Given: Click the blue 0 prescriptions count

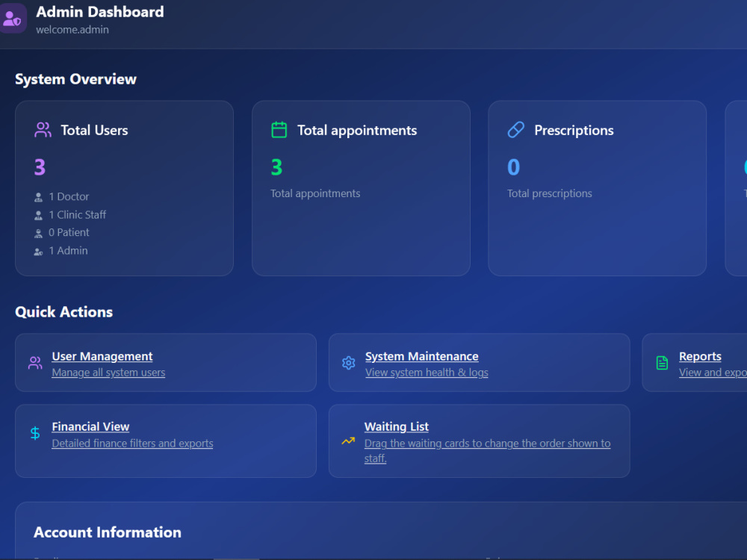Looking at the screenshot, I should pos(514,167).
